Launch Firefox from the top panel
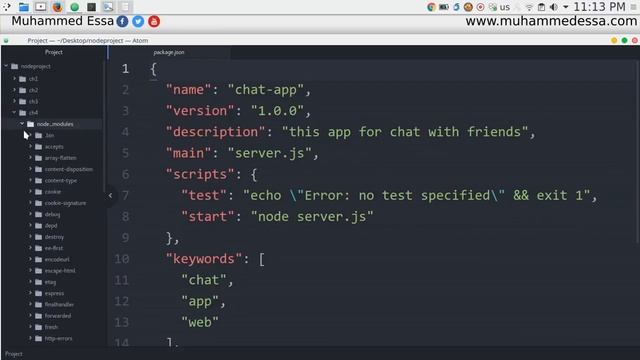 coord(58,7)
